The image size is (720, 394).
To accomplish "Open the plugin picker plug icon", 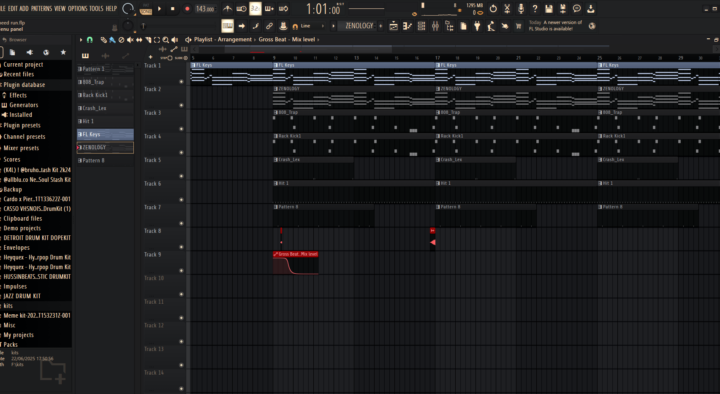I will 477,26.
